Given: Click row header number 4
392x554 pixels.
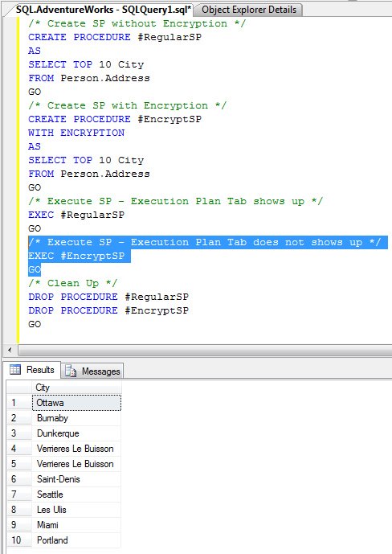Looking at the screenshot, I should tap(19, 449).
